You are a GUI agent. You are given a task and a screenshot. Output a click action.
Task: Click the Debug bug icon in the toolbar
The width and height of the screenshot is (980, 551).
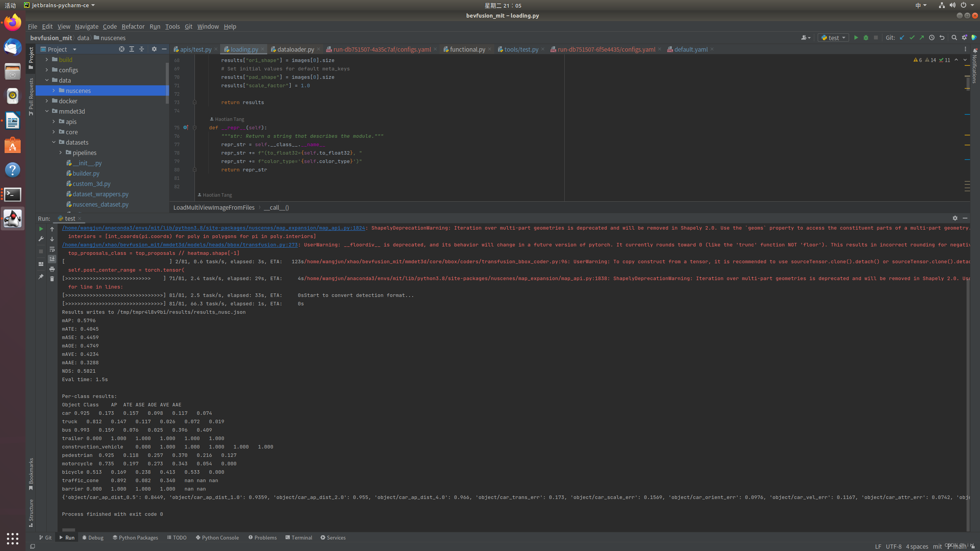(x=866, y=37)
